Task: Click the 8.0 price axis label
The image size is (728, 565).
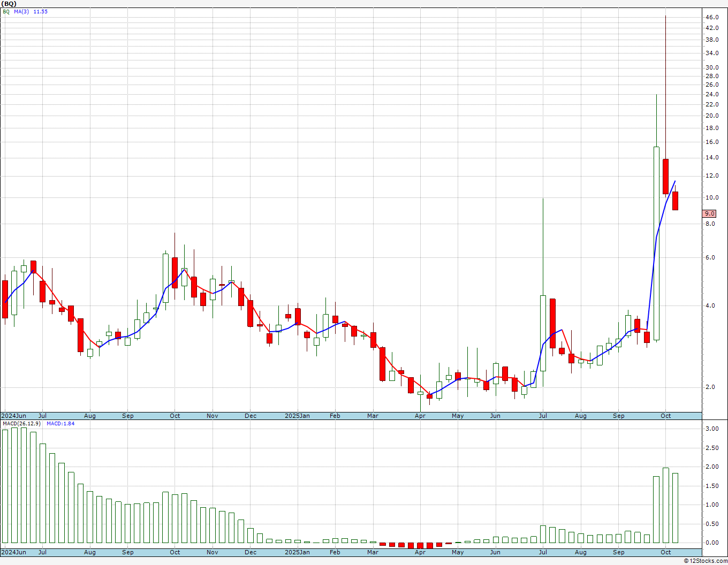Action: 710,224
